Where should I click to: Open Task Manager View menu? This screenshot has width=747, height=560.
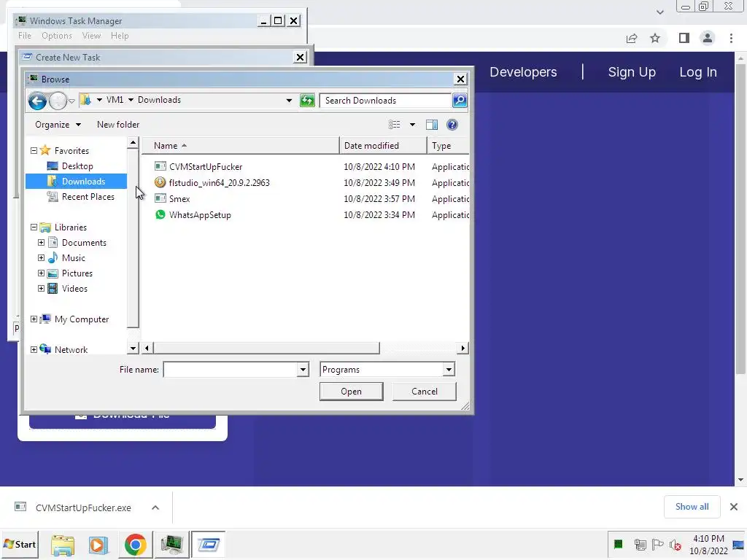(91, 36)
